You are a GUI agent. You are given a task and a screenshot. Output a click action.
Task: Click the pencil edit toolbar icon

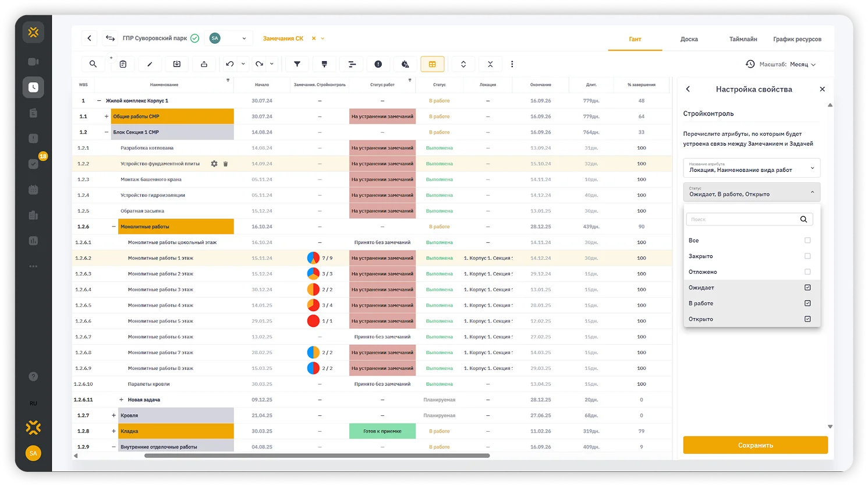pos(150,64)
